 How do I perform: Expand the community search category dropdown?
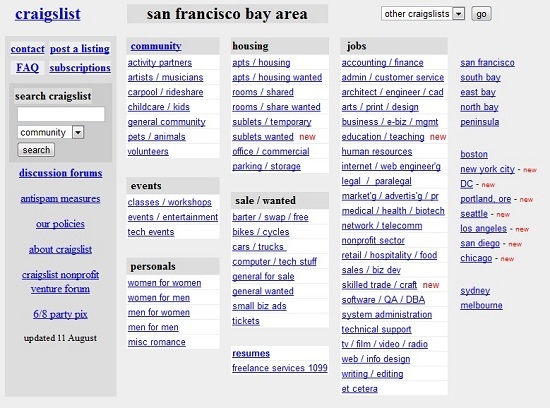tap(51, 132)
